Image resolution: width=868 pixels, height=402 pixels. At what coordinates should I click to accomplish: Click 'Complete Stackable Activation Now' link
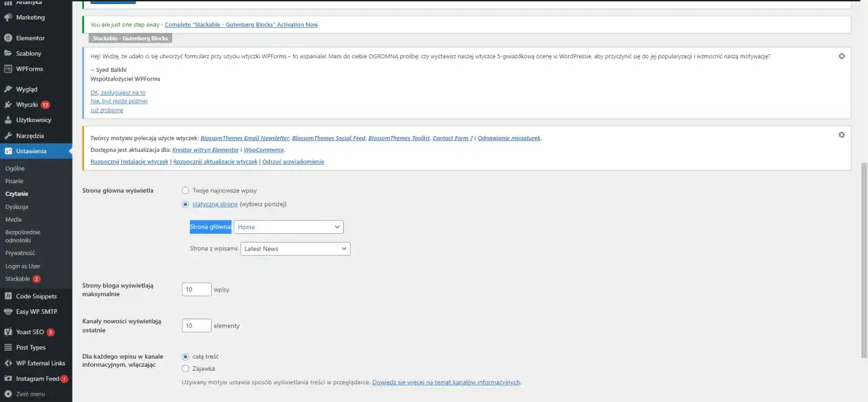[x=241, y=25]
